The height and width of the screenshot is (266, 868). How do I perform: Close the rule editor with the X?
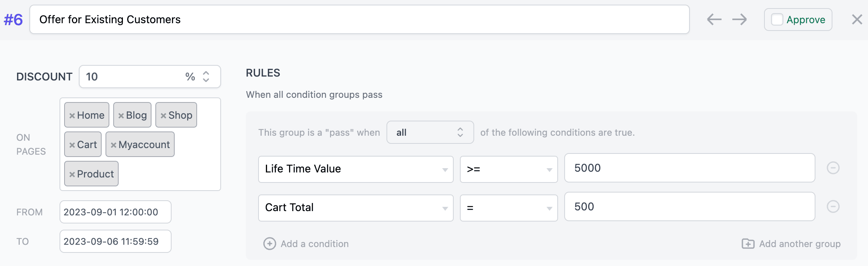coord(857,19)
